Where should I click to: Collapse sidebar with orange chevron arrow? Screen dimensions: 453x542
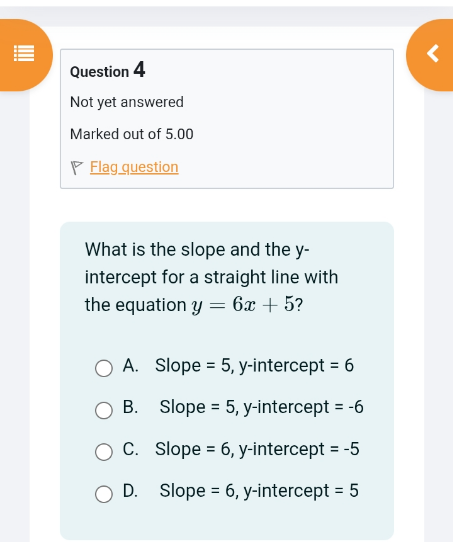coord(433,53)
